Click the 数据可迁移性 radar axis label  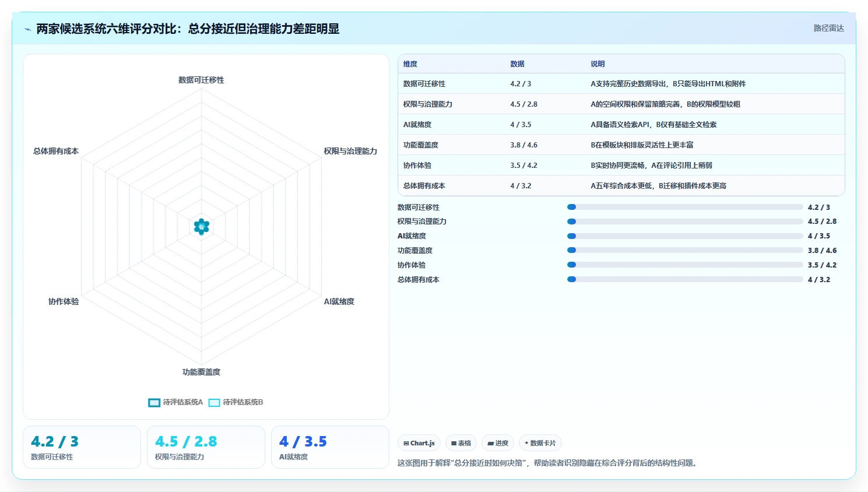click(201, 80)
